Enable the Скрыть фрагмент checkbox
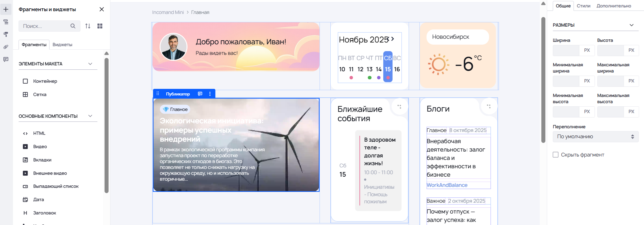This screenshot has height=225, width=644. pyautogui.click(x=556, y=155)
